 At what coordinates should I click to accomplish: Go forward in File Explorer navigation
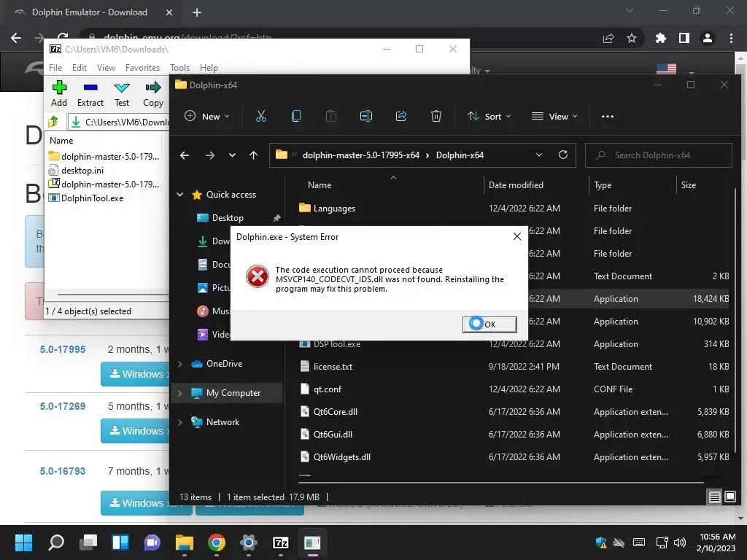pyautogui.click(x=209, y=155)
